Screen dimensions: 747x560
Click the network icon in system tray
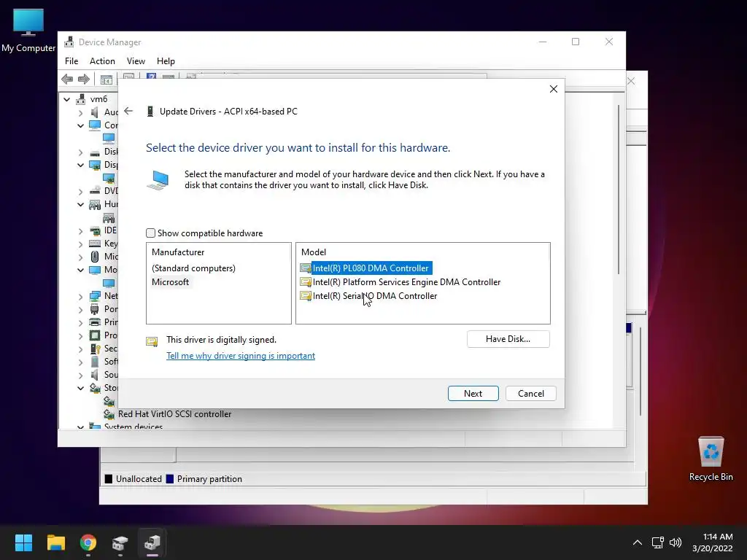pos(657,542)
